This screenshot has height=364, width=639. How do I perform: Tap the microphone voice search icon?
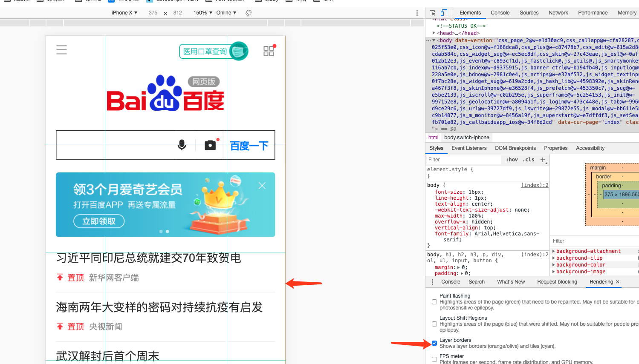tap(182, 145)
